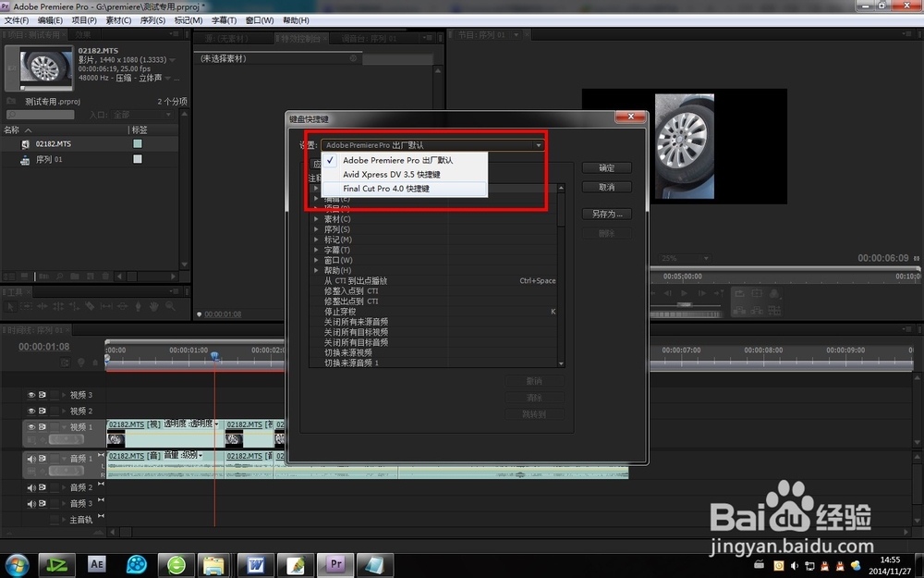This screenshot has height=578, width=924.
Task: Select the Rate Stretch tool
Action: point(74,306)
